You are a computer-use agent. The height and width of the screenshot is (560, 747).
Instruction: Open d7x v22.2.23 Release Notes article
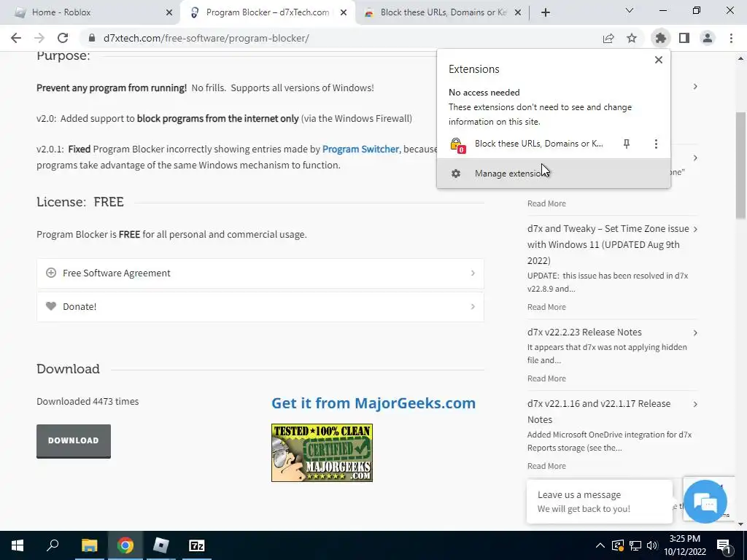(584, 332)
